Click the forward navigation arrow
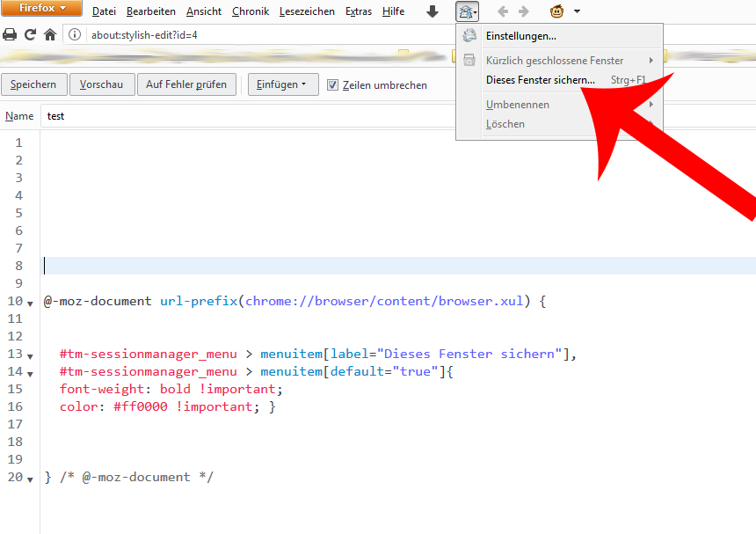Viewport: 756px width, 534px height. pyautogui.click(x=524, y=11)
